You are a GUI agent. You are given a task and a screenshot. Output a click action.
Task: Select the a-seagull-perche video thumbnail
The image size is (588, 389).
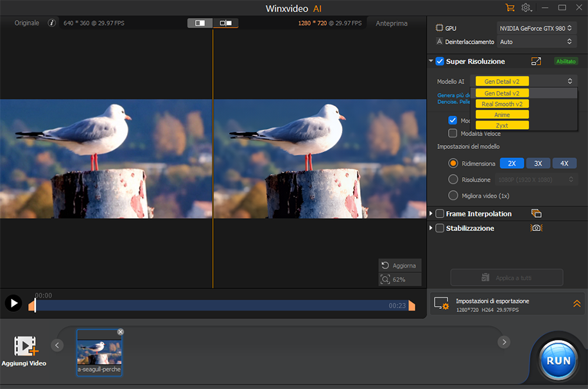pyautogui.click(x=99, y=352)
